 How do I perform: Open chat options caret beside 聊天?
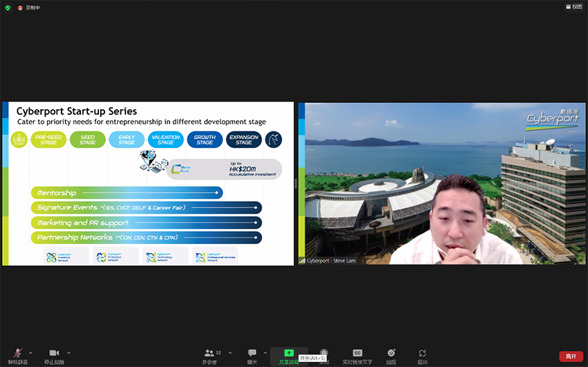coord(266,352)
